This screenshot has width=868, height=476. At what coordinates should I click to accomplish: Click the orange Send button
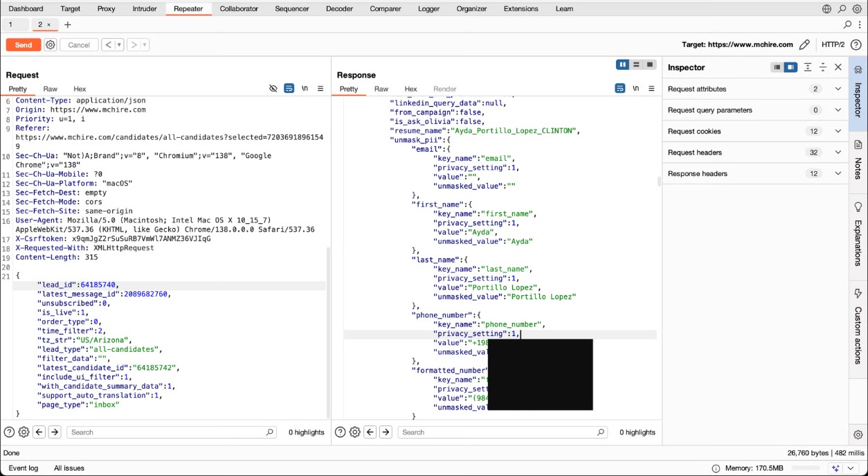(24, 44)
